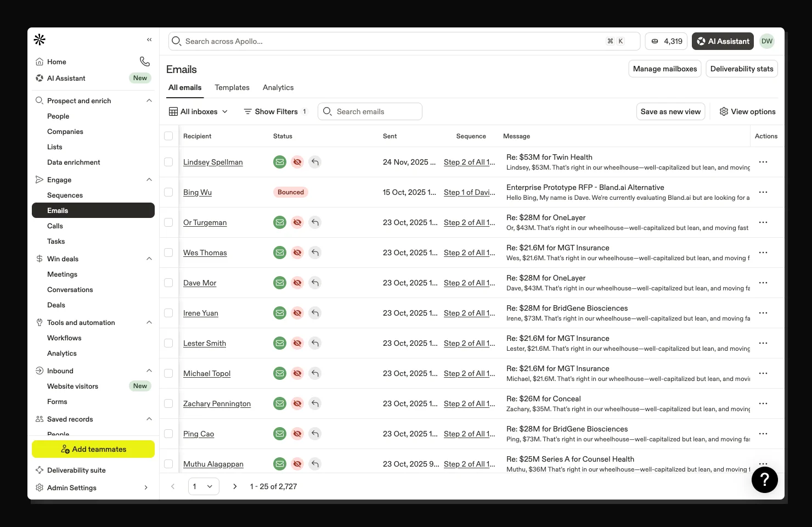This screenshot has width=812, height=527.
Task: Open the phone dialer icon
Action: point(145,61)
